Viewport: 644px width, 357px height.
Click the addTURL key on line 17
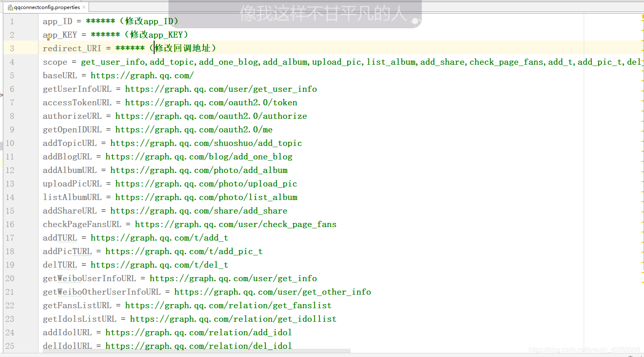coord(60,238)
